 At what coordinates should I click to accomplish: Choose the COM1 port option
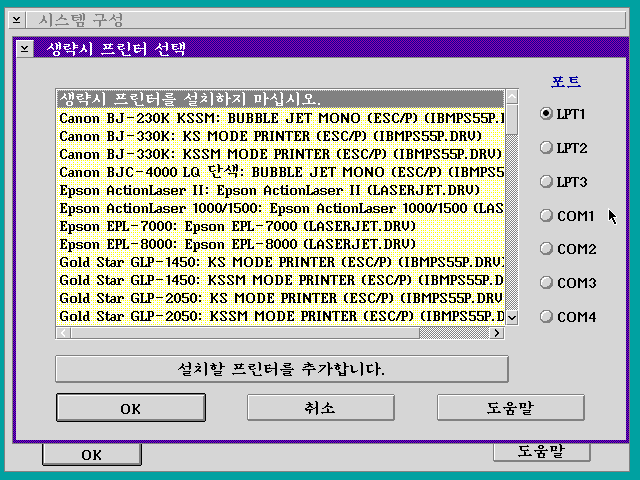pos(567,215)
